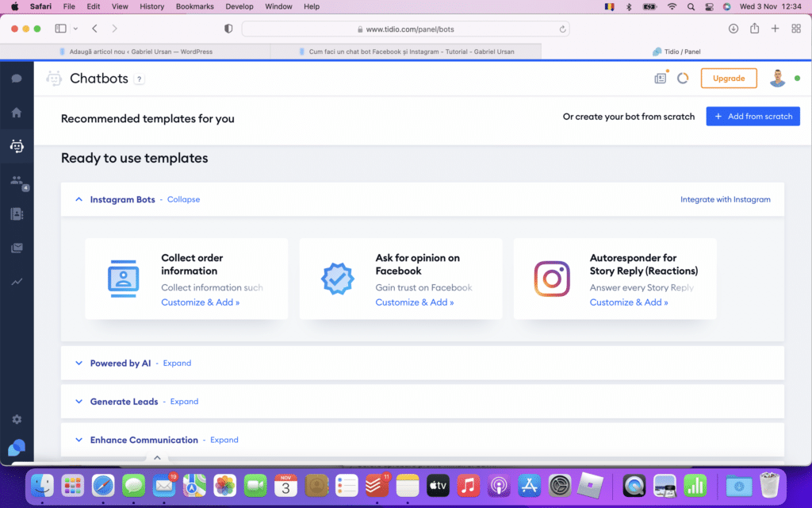Viewport: 812px width, 508px height.
Task: Click Add from scratch button
Action: (753, 116)
